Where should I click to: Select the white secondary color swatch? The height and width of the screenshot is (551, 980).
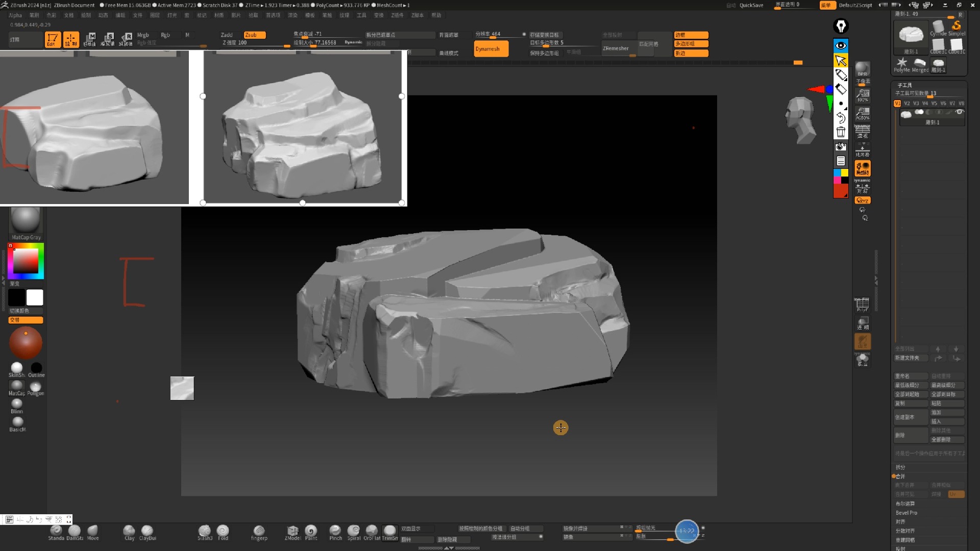coord(35,297)
